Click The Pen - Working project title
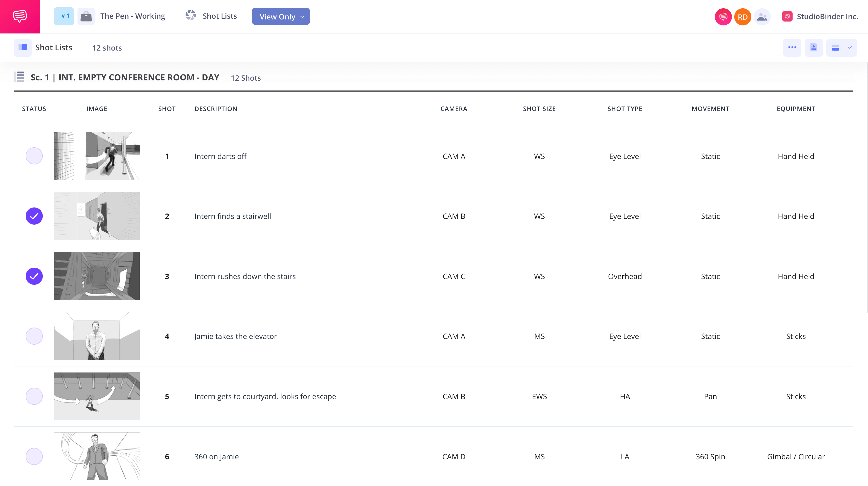Image resolution: width=868 pixels, height=486 pixels. tap(132, 16)
